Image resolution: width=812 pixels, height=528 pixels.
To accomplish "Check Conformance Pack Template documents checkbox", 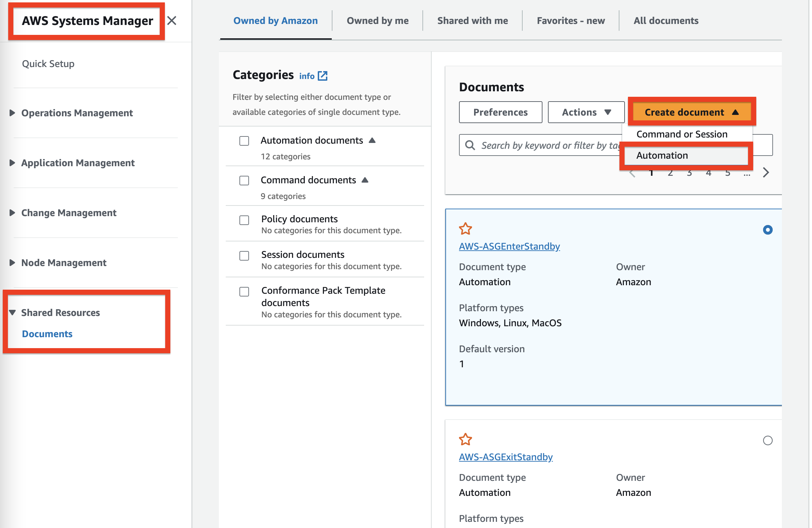I will pos(244,292).
